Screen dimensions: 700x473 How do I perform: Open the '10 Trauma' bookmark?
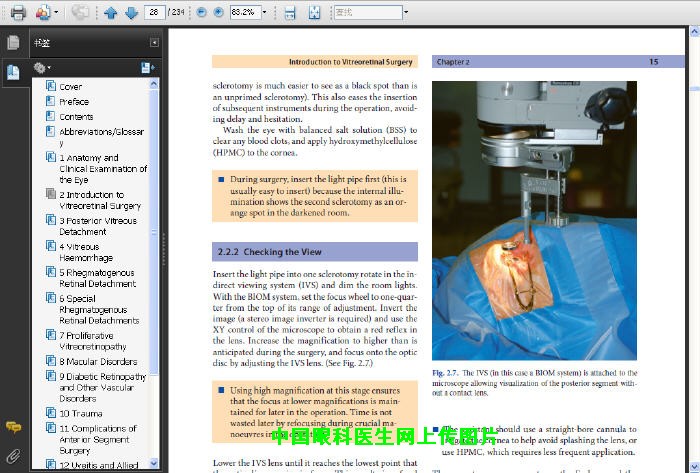(80, 413)
